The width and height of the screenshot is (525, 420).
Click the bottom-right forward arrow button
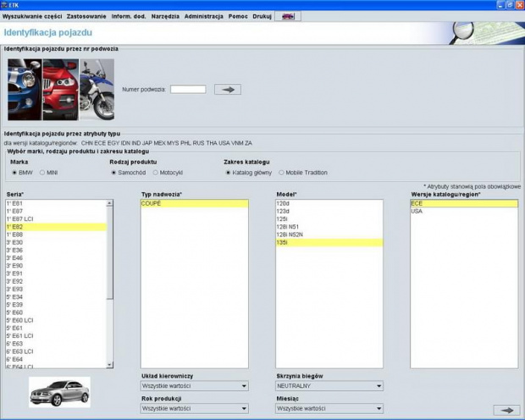506,410
